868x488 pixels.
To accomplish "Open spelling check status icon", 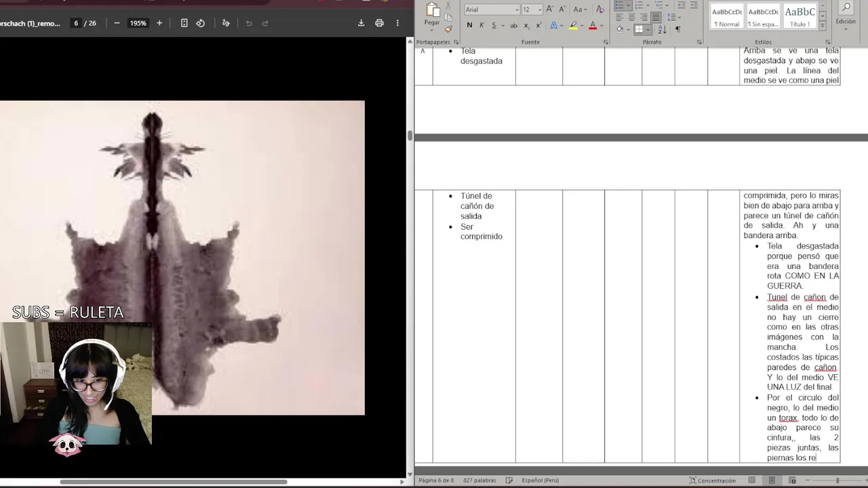I will click(509, 481).
